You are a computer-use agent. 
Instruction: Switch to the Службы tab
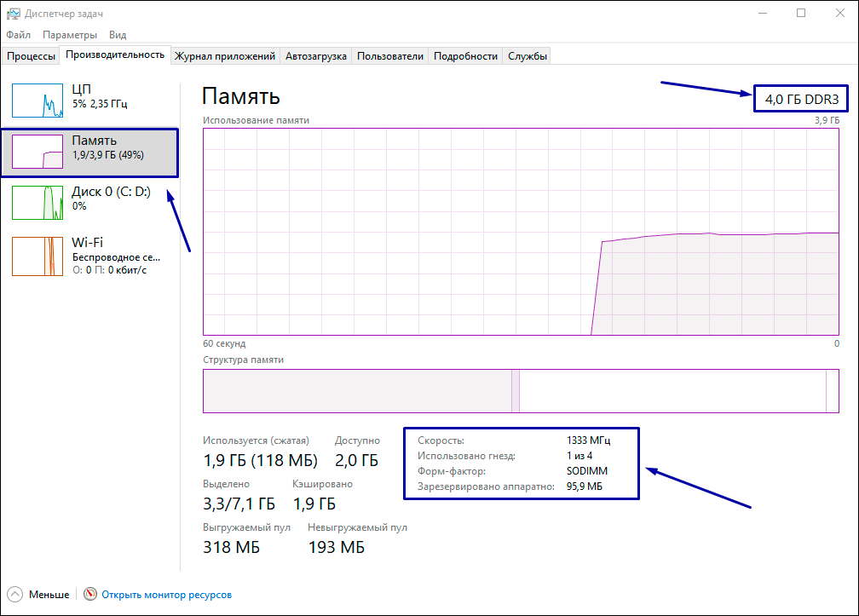pyautogui.click(x=528, y=56)
